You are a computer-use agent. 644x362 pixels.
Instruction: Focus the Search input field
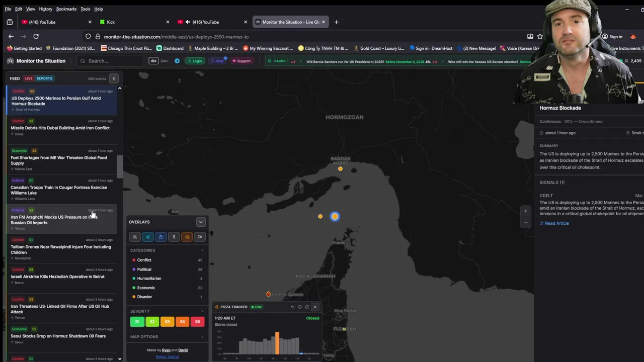point(111,61)
